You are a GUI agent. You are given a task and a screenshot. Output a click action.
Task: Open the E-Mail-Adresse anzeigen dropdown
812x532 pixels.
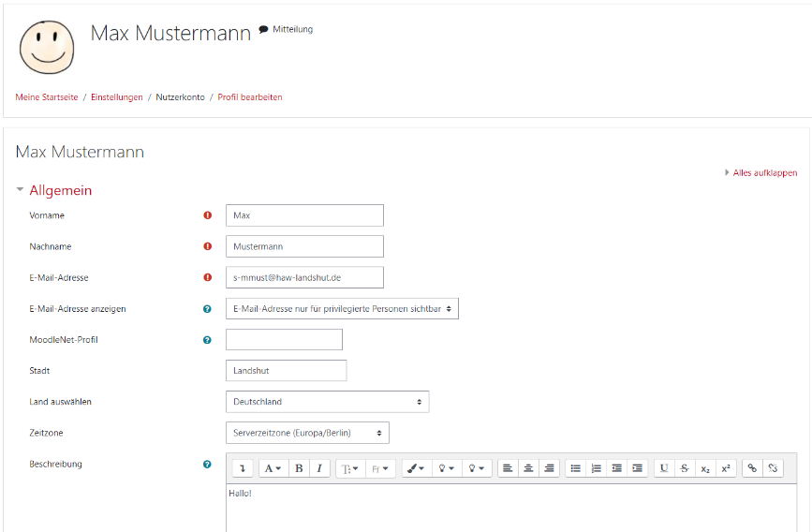click(342, 308)
